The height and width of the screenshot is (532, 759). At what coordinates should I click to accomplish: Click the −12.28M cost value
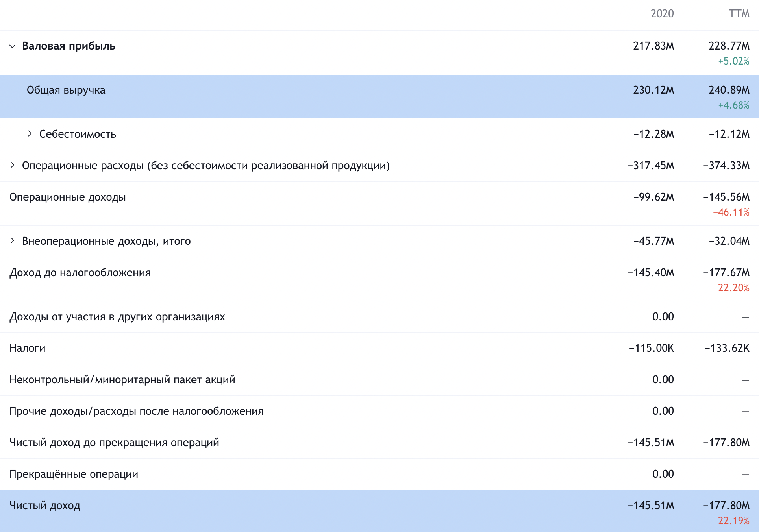tap(653, 134)
